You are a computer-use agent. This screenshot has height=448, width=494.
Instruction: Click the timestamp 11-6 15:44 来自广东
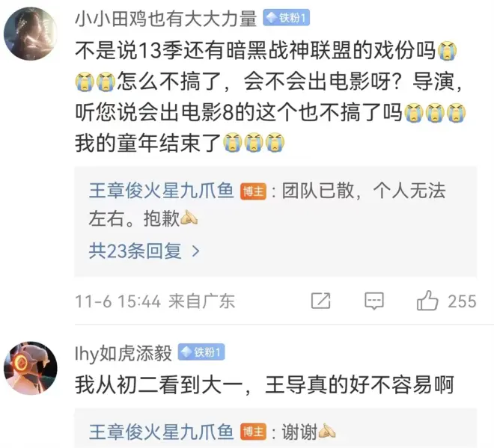click(155, 301)
